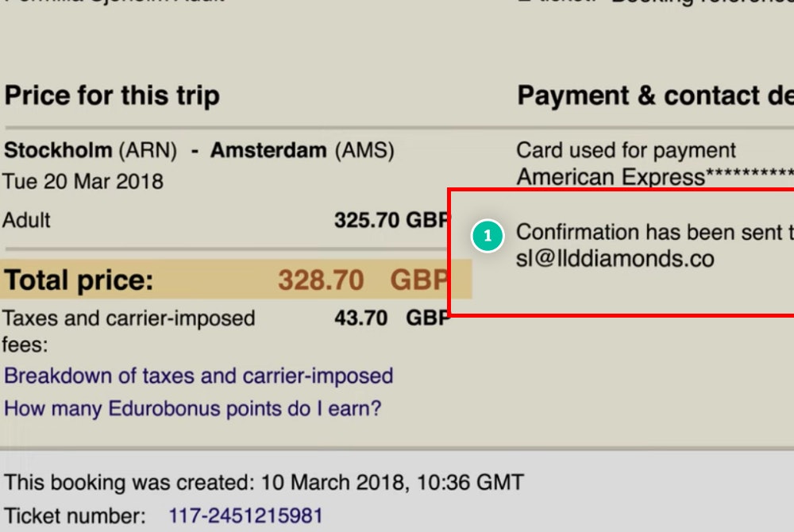Click the green number 1 marker
Viewport: 794px width, 532px height.
[x=488, y=237]
